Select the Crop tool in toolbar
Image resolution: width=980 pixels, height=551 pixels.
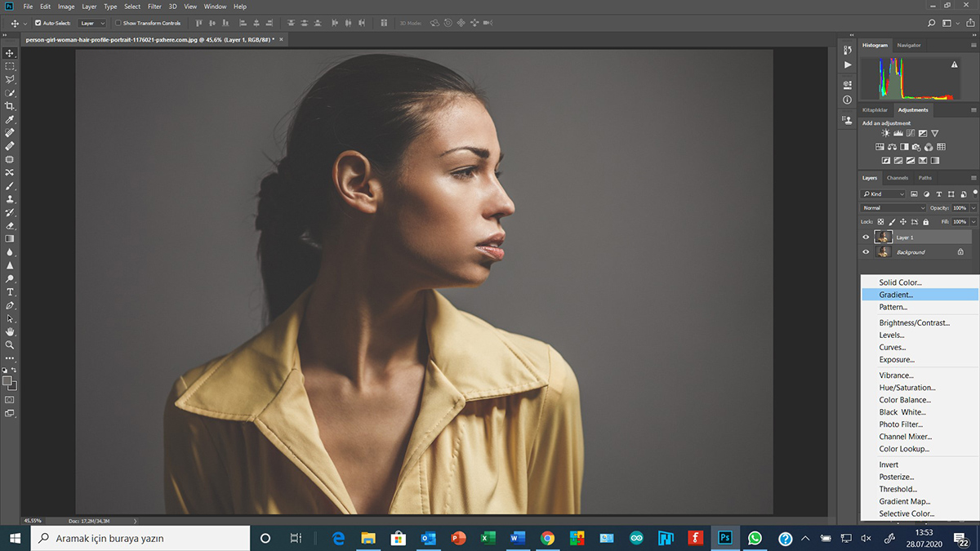(10, 106)
